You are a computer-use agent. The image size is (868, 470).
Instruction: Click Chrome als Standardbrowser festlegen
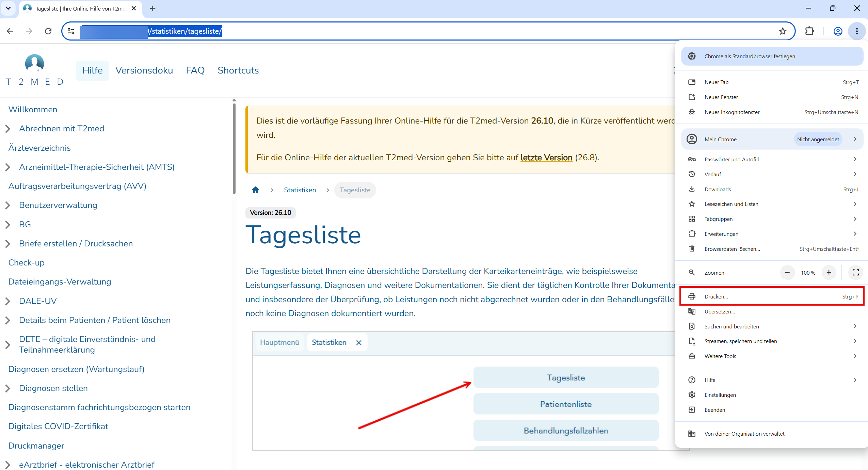click(x=772, y=56)
